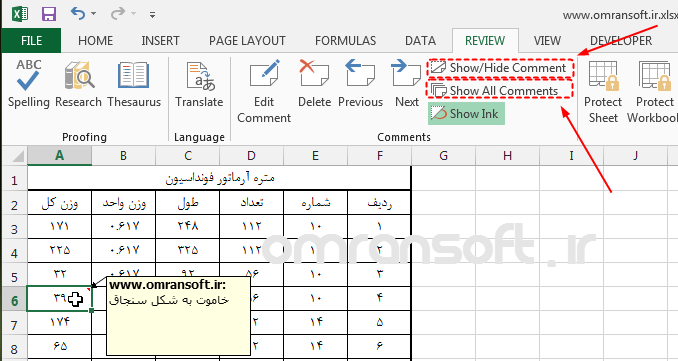Click cell C4 containing ۳۲۵
Image resolution: width=678 pixels, height=361 pixels.
click(188, 250)
